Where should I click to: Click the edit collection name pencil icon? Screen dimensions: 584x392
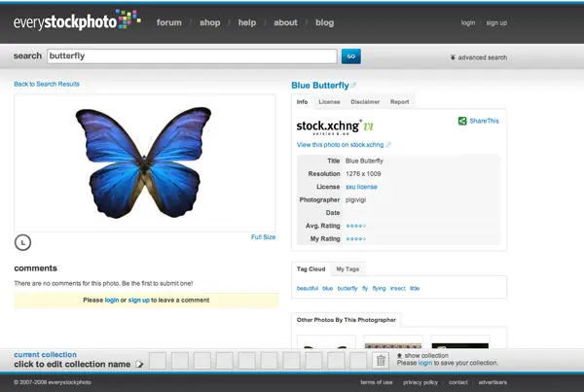tap(139, 364)
